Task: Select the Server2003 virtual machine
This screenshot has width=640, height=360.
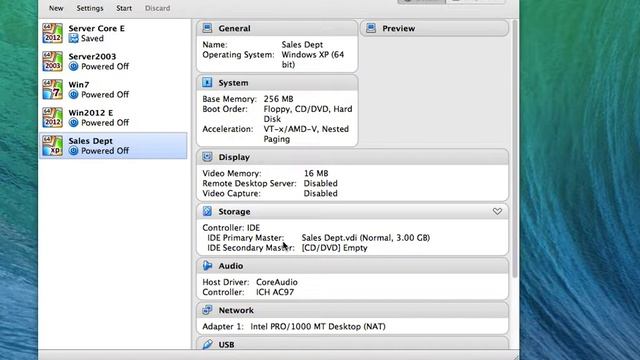Action: pyautogui.click(x=113, y=61)
